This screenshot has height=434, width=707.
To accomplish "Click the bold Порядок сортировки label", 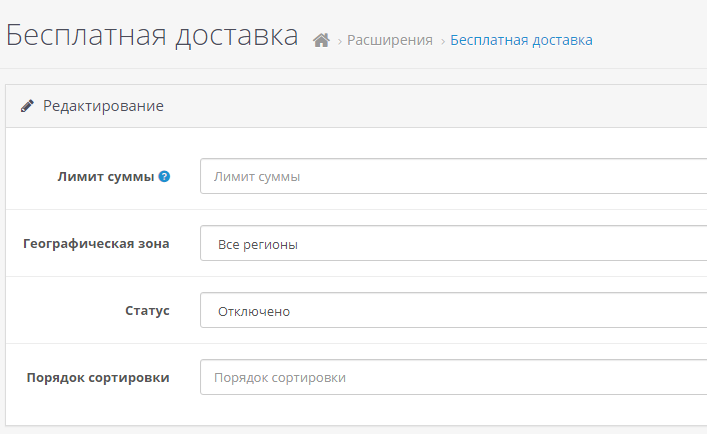I will click(x=98, y=378).
